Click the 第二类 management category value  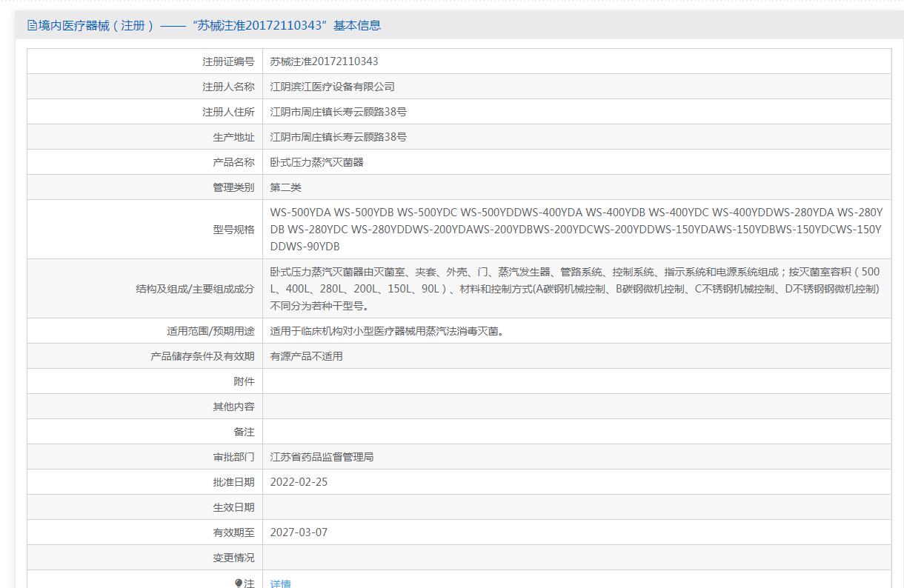(x=285, y=187)
